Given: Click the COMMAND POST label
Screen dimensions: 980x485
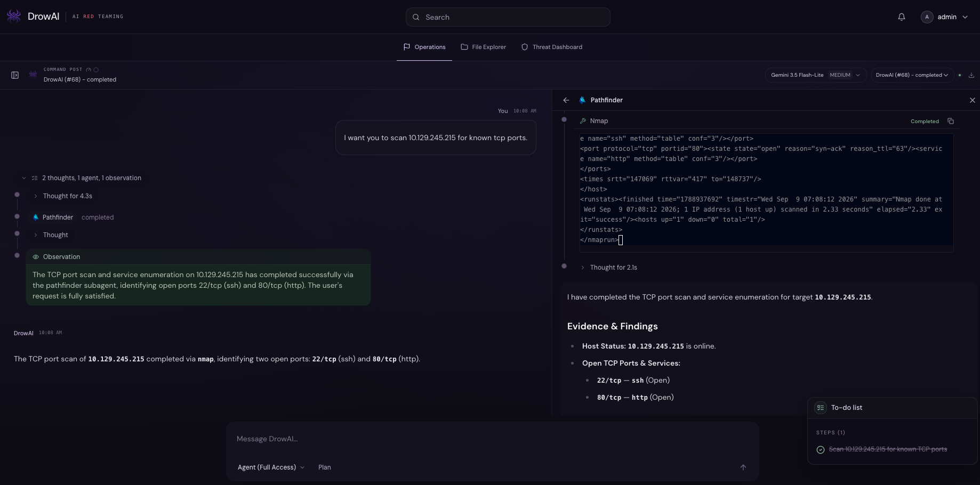Looking at the screenshot, I should point(63,69).
